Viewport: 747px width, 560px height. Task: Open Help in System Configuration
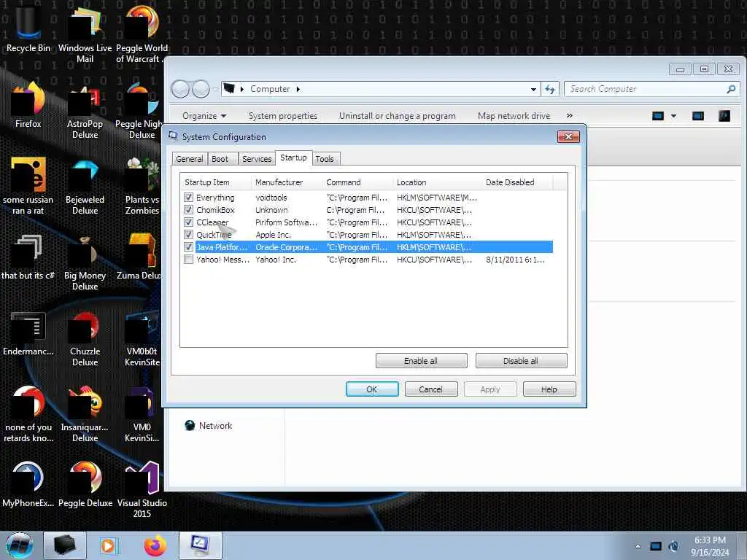point(549,389)
